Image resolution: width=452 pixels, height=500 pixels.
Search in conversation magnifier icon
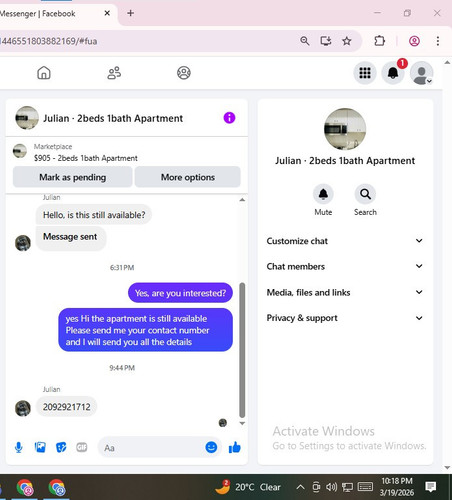(365, 194)
